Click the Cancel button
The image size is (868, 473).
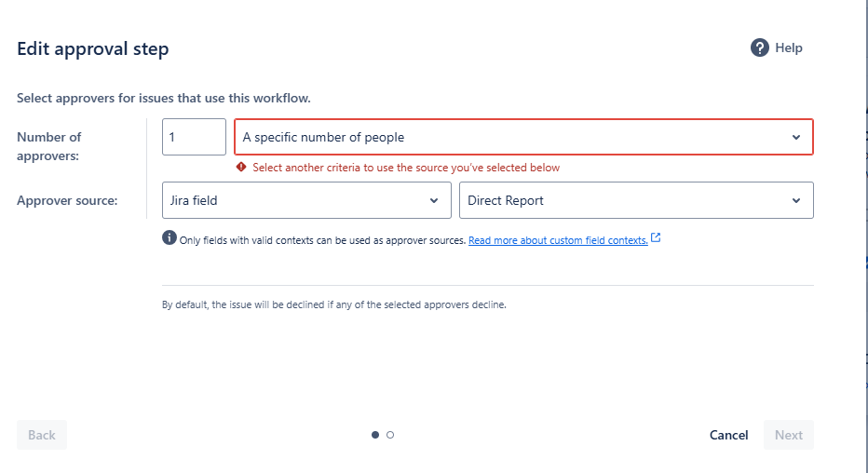(x=728, y=435)
